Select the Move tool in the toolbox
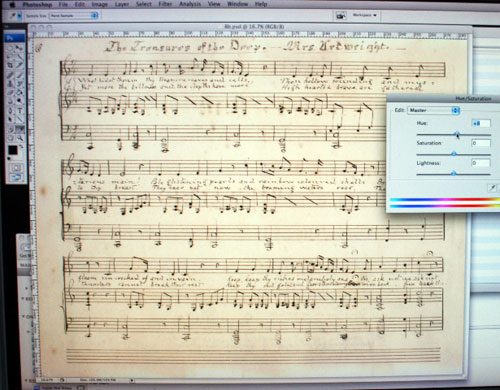This screenshot has height=390, width=500. (x=20, y=48)
